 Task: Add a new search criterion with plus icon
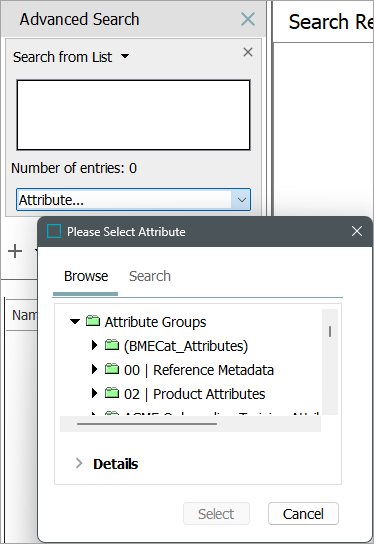coord(15,251)
